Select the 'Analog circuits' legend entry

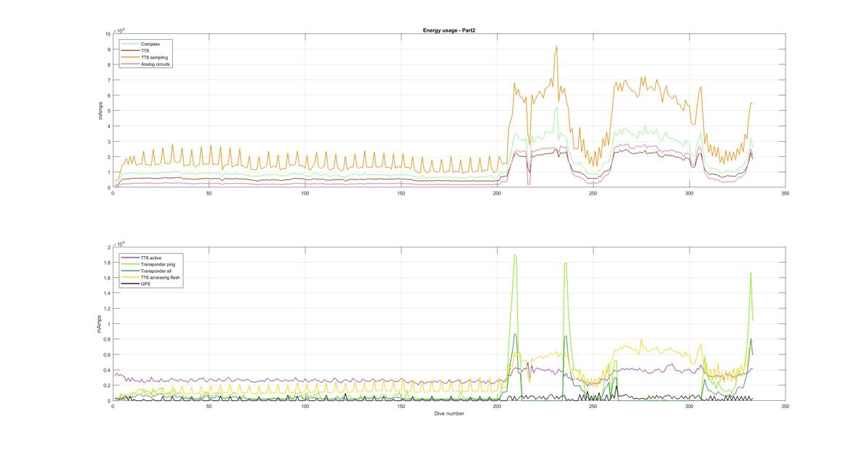tap(146, 64)
